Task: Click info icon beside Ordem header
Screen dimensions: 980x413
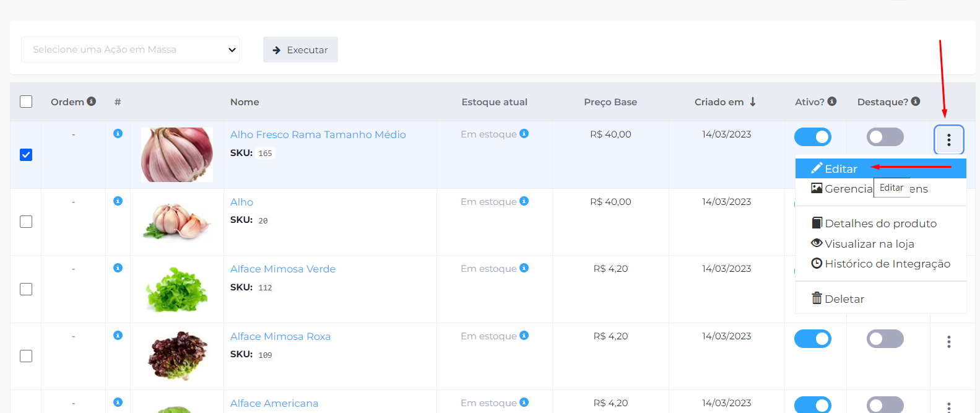Action: pyautogui.click(x=92, y=101)
